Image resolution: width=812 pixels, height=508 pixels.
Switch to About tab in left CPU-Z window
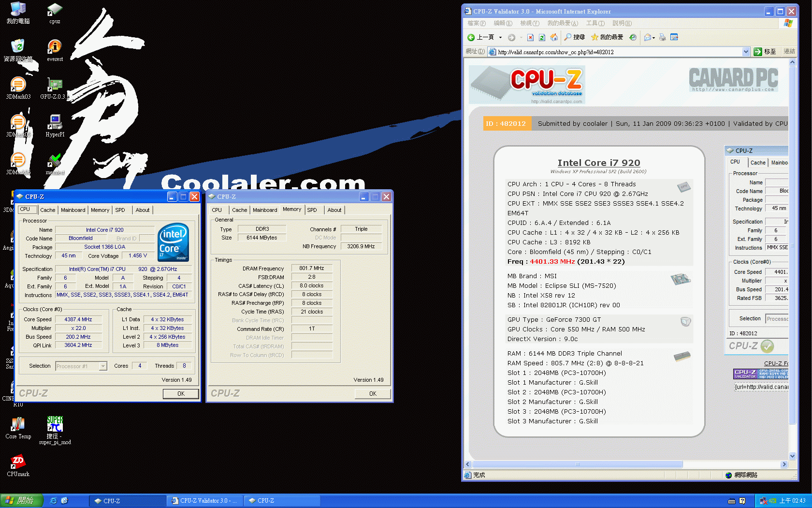pyautogui.click(x=143, y=210)
